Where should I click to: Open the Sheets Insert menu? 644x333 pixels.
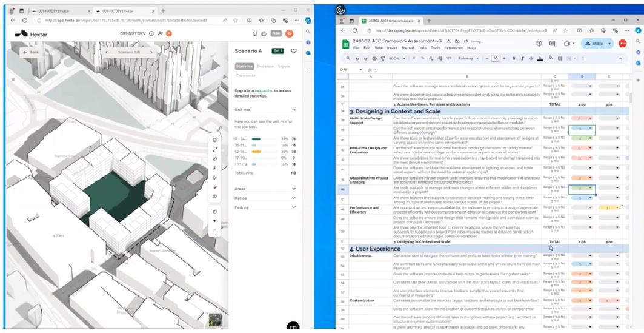(x=392, y=48)
